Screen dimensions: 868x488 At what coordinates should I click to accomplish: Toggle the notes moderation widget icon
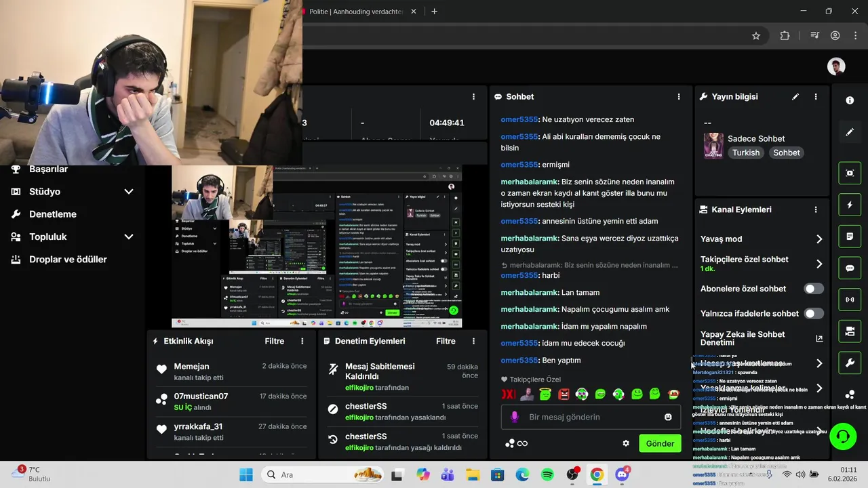[850, 237]
